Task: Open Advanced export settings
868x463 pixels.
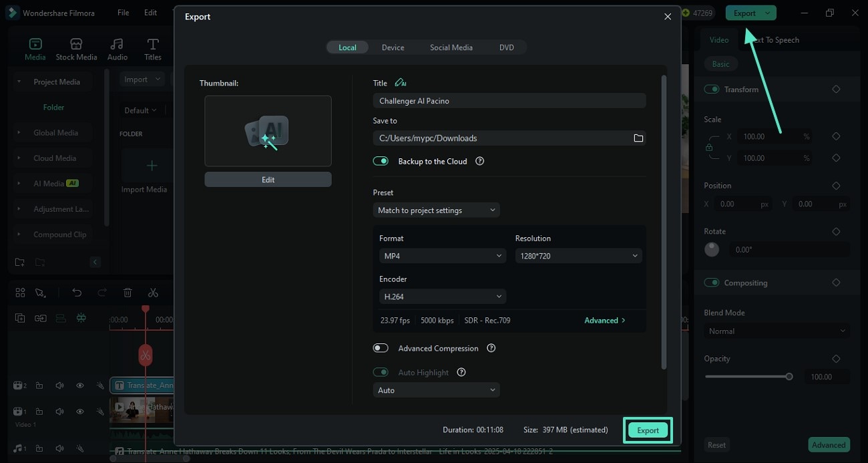Action: click(605, 321)
